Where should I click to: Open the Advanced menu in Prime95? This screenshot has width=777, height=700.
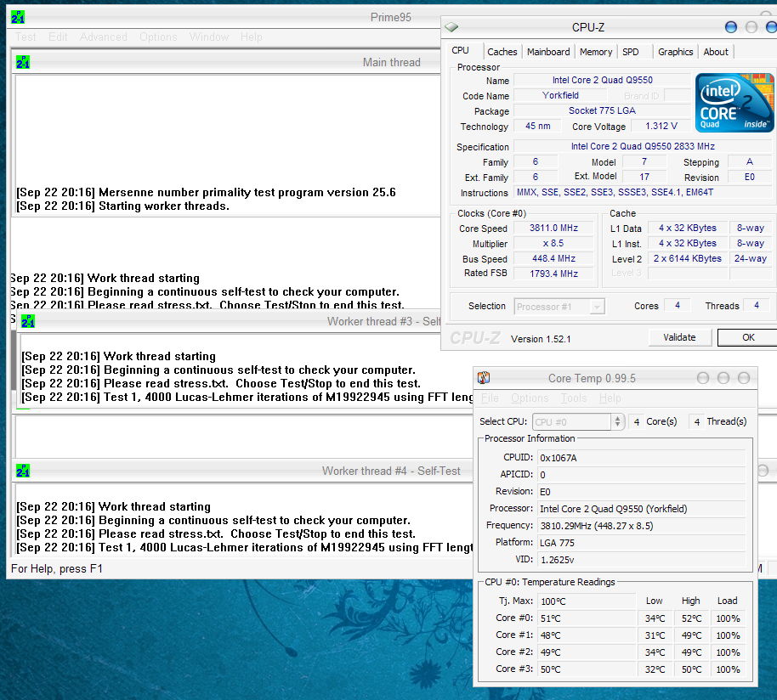coord(104,37)
